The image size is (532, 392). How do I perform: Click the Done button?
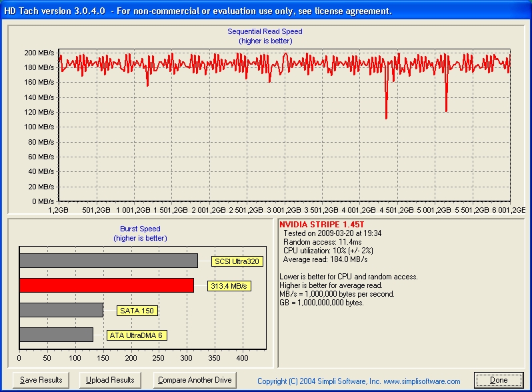click(499, 380)
